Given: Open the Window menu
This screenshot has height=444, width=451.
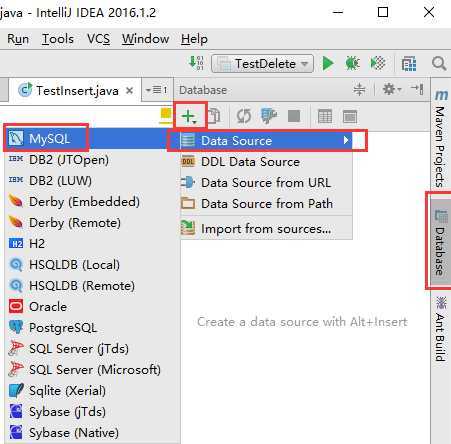Looking at the screenshot, I should point(145,39).
